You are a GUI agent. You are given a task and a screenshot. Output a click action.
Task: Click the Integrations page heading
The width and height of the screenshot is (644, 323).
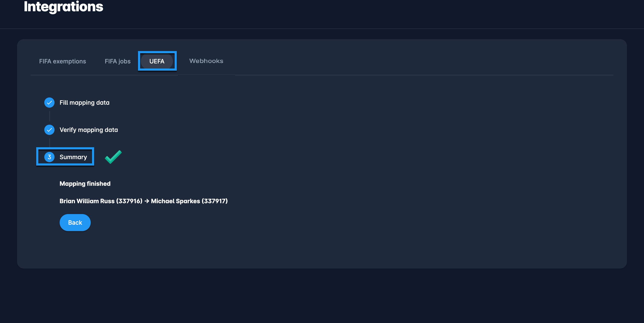click(63, 7)
